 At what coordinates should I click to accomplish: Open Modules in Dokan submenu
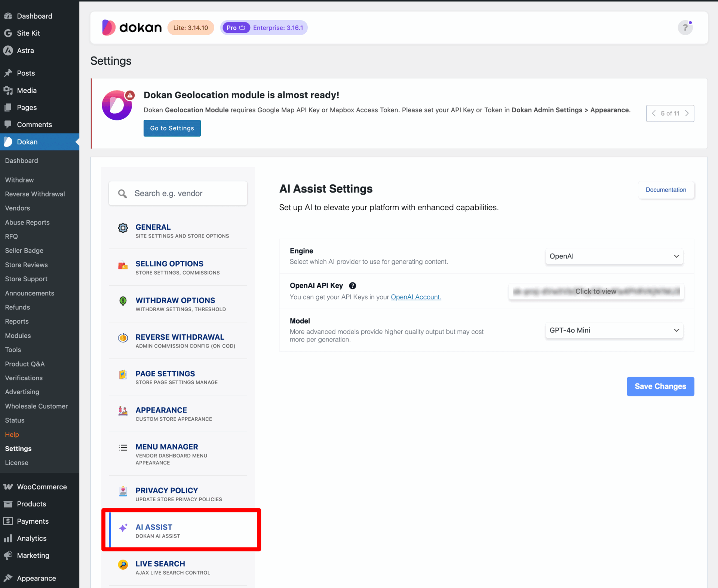click(18, 336)
